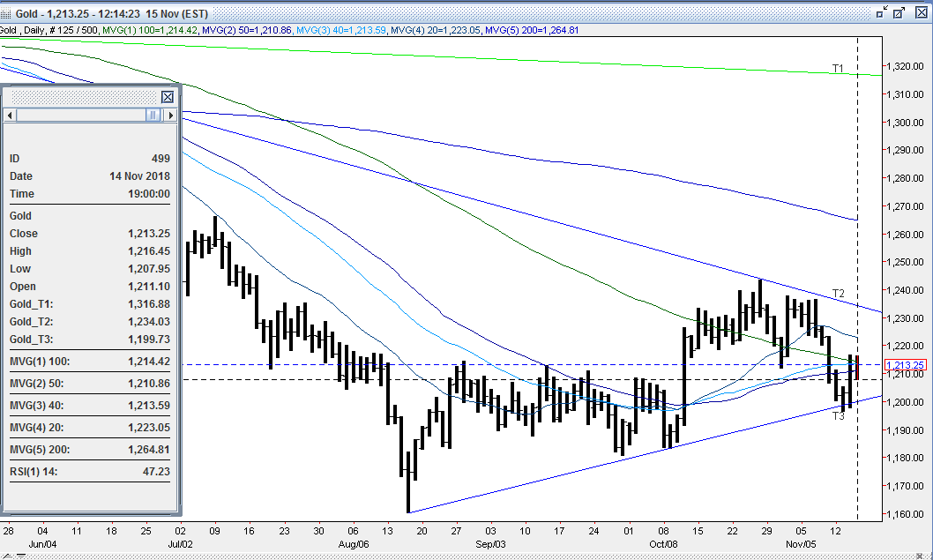Click the Date value 14 Nov 2018
The height and width of the screenshot is (560, 933).
tap(139, 176)
